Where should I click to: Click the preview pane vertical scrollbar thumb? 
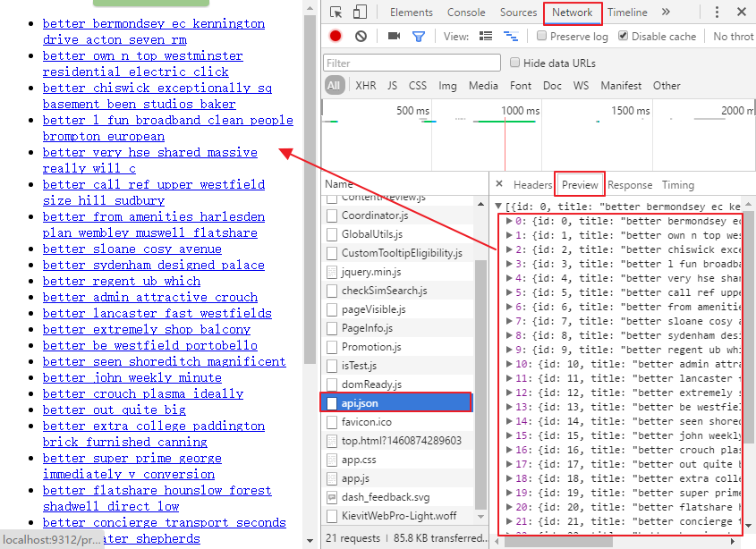click(x=748, y=325)
